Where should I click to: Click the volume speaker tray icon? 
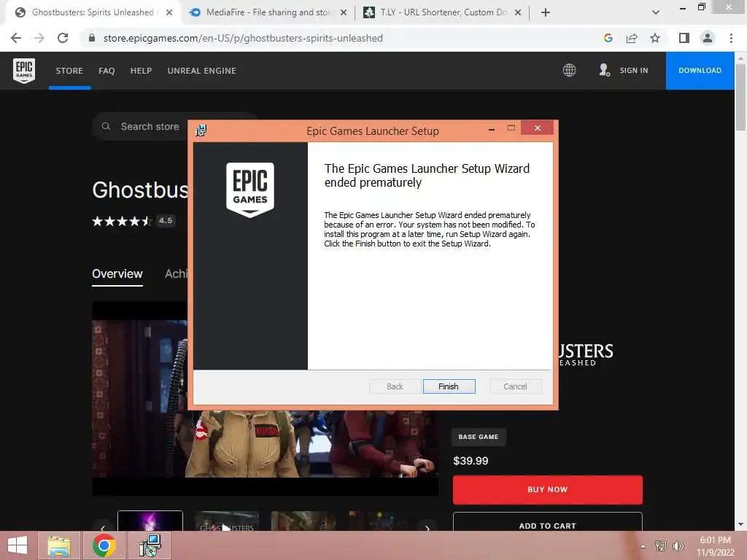click(x=678, y=546)
